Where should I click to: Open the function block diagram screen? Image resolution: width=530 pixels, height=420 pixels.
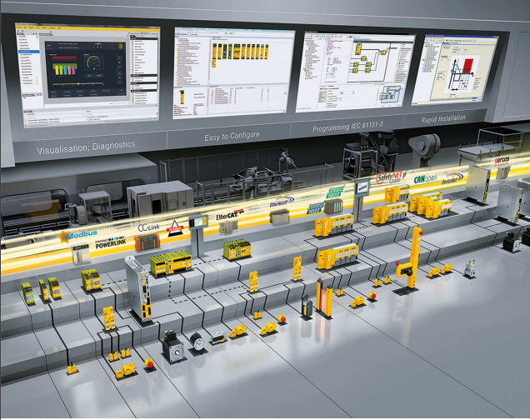click(354, 71)
